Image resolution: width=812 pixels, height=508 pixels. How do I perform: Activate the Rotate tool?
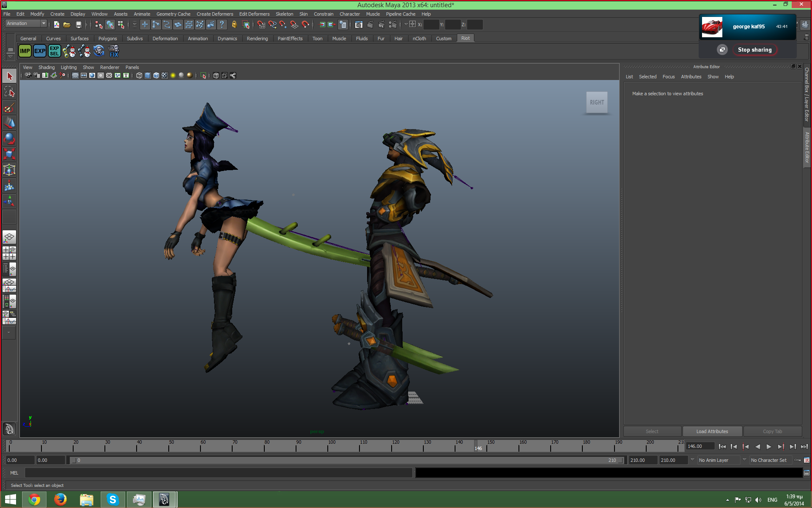pos(9,138)
